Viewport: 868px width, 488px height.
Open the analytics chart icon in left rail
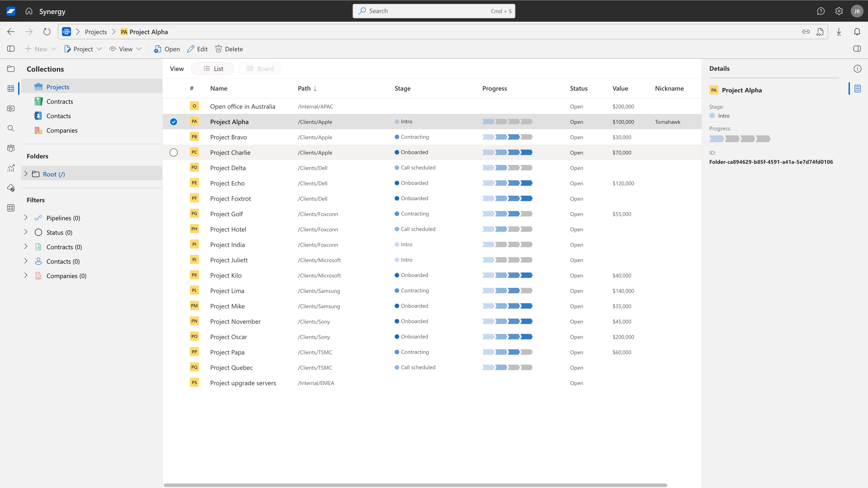pos(11,168)
